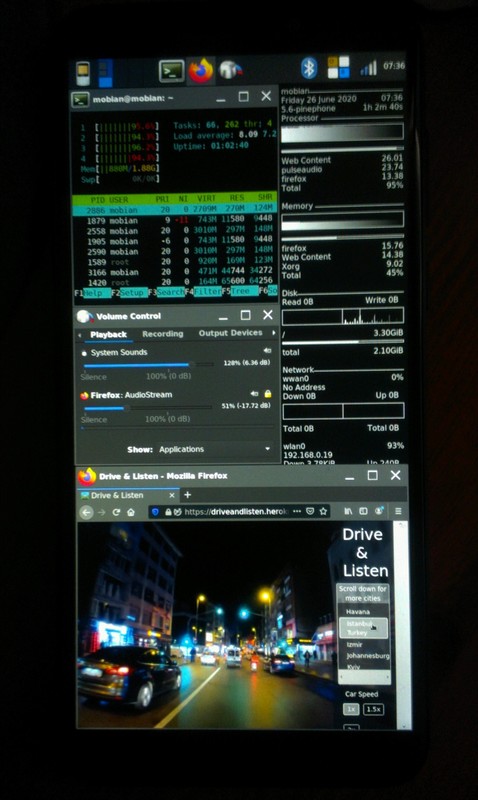
Task: Go back in Firefox
Action: coord(87,512)
